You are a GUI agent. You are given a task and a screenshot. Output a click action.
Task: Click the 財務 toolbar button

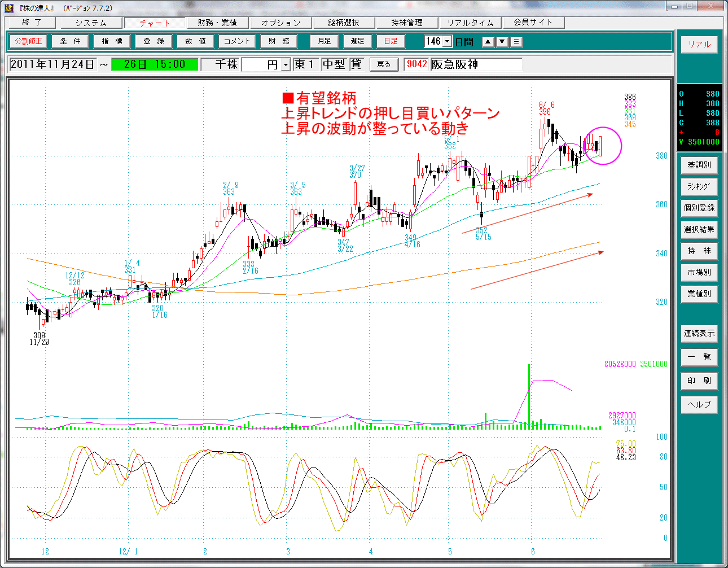coord(279,41)
